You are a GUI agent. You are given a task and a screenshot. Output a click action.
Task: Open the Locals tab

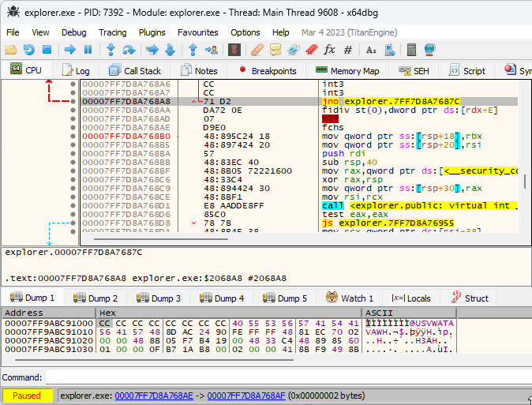411,298
